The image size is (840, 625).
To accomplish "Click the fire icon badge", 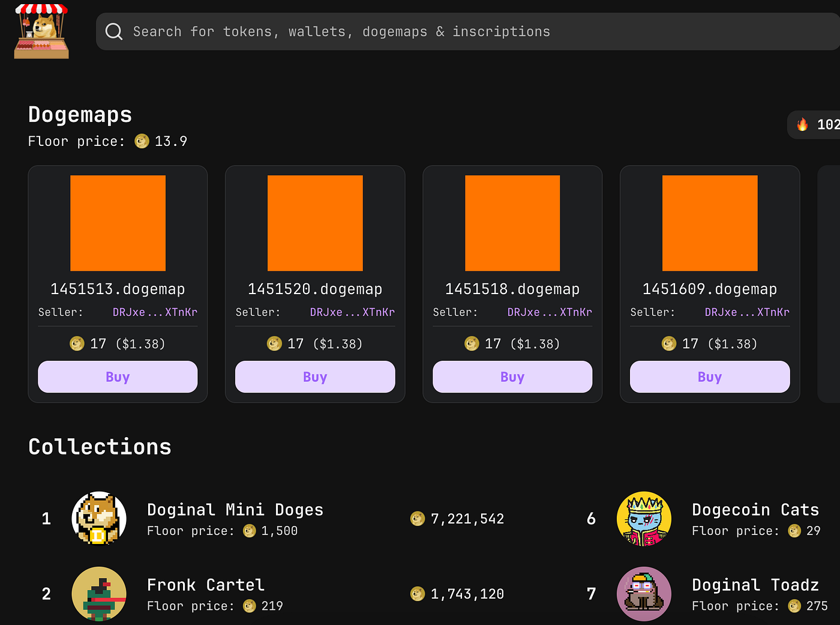I will [802, 124].
